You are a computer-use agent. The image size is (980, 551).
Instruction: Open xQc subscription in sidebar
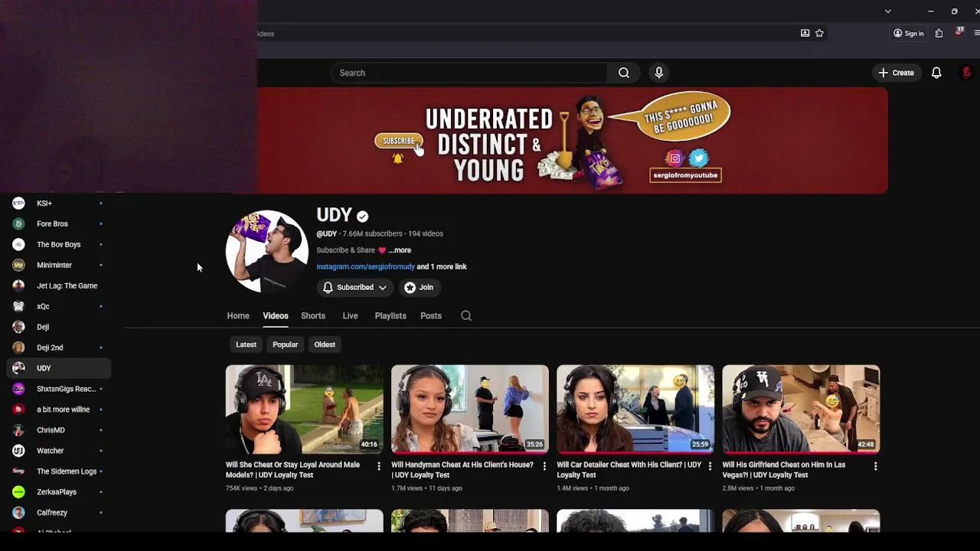58,307
